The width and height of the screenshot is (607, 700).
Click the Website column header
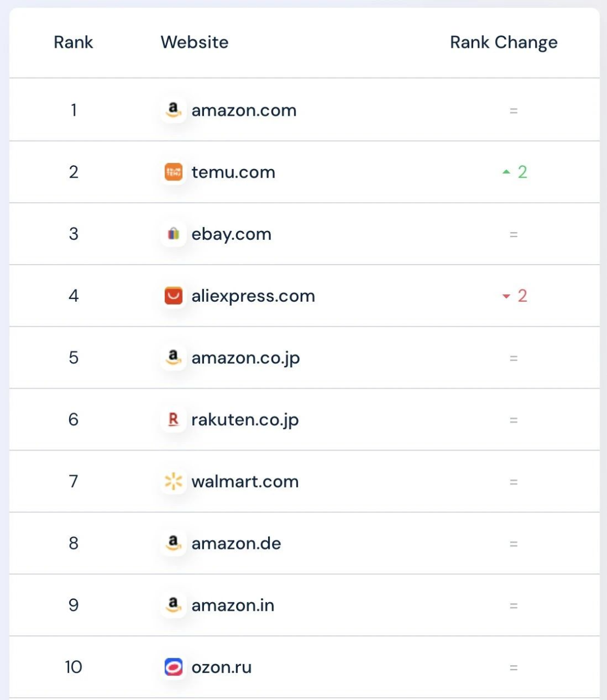(194, 42)
